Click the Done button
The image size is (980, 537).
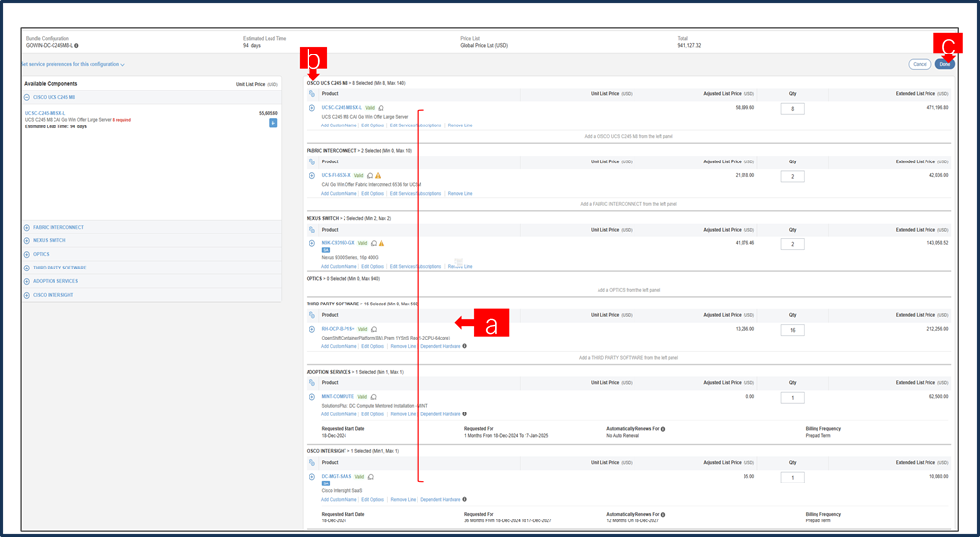click(x=944, y=64)
